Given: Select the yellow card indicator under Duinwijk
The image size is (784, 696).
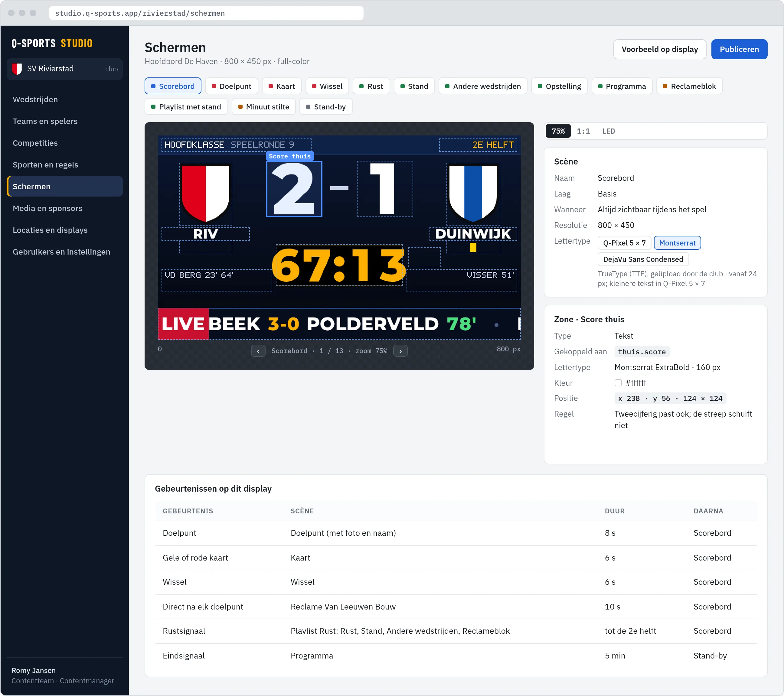Looking at the screenshot, I should (x=473, y=247).
